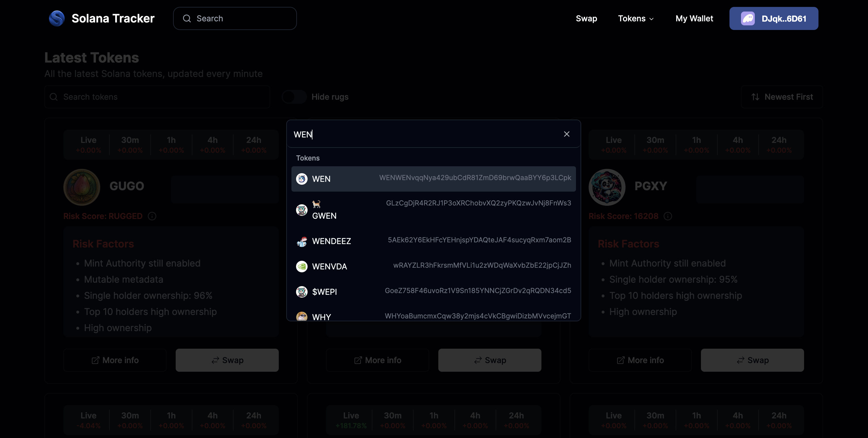The width and height of the screenshot is (868, 438).
Task: Go to My Wallet
Action: tap(694, 18)
